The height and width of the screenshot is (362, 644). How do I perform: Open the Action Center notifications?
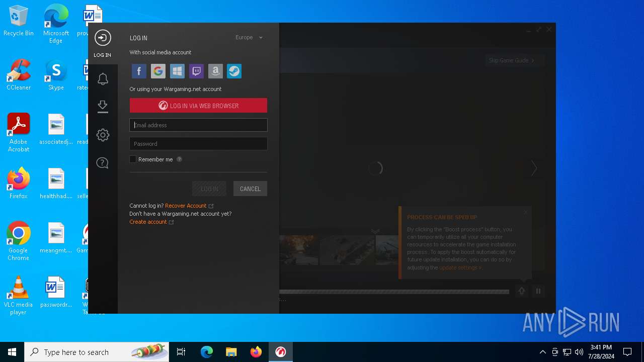click(627, 352)
